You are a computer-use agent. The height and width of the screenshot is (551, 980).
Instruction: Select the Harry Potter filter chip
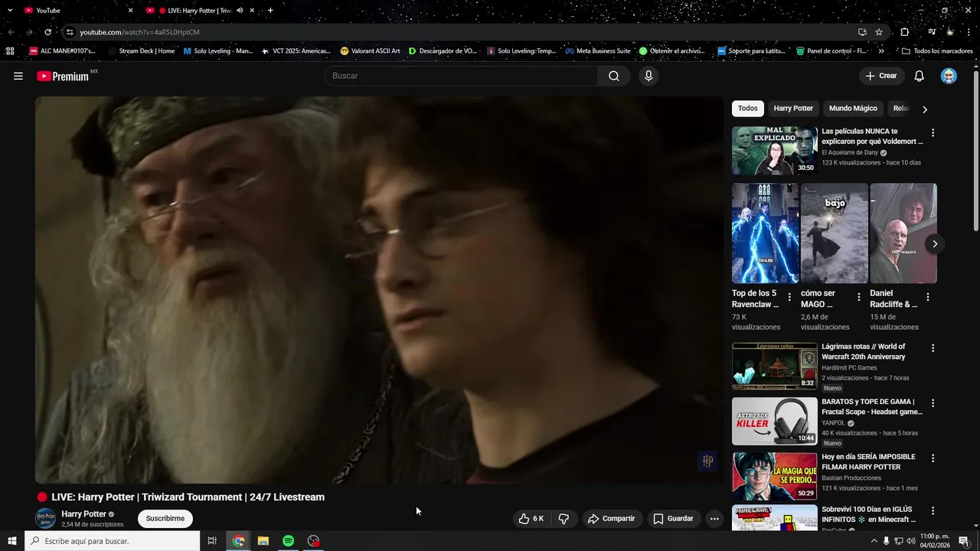click(793, 109)
